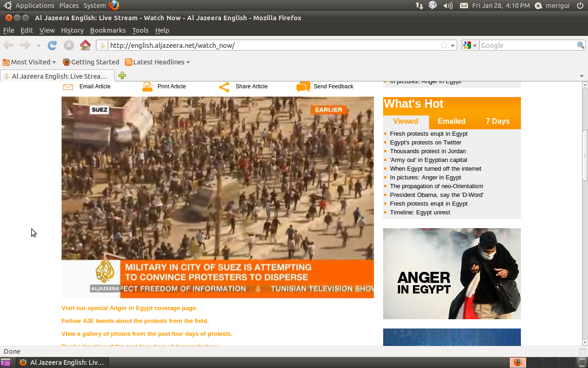Open the System menu in top panel
Image resolution: width=588 pixels, height=368 pixels.
click(95, 6)
